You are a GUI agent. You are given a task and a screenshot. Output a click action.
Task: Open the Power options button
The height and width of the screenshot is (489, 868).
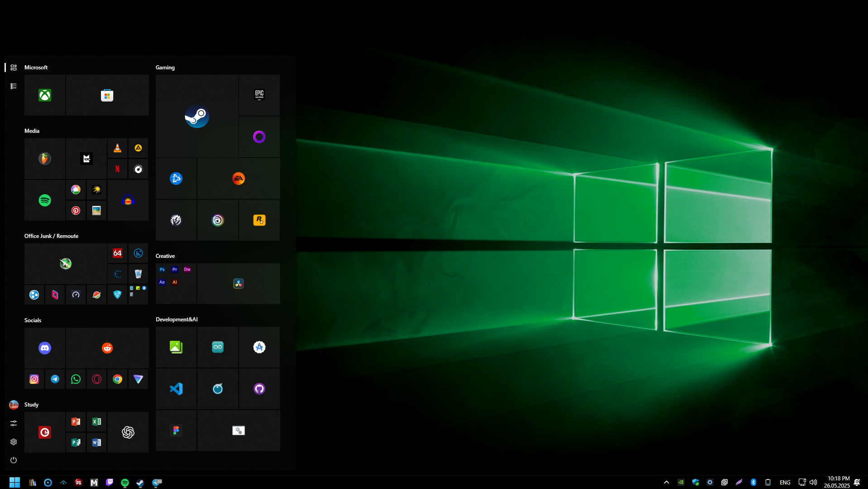[14, 460]
